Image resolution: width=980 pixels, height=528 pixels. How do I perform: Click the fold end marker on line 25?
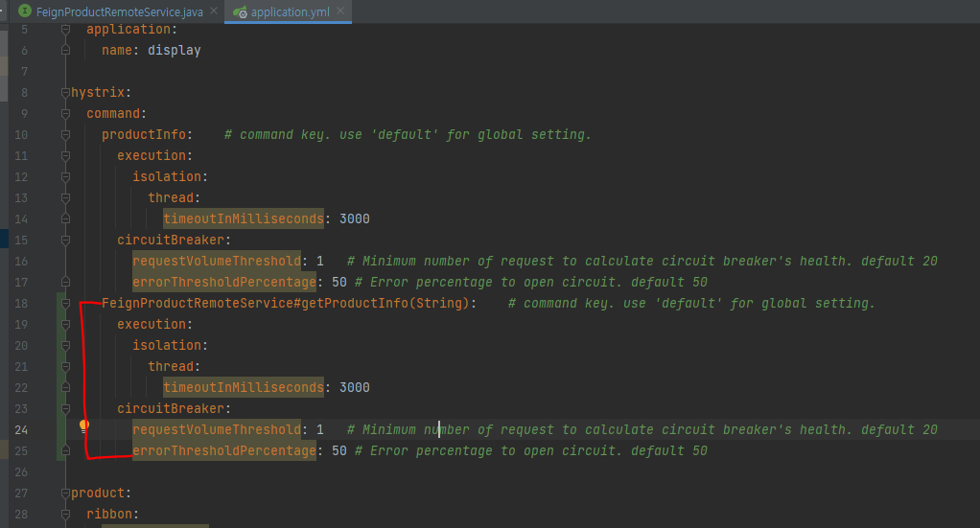point(65,451)
